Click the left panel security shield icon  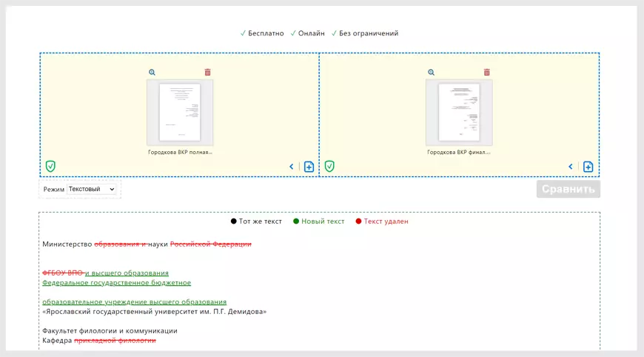pos(50,166)
